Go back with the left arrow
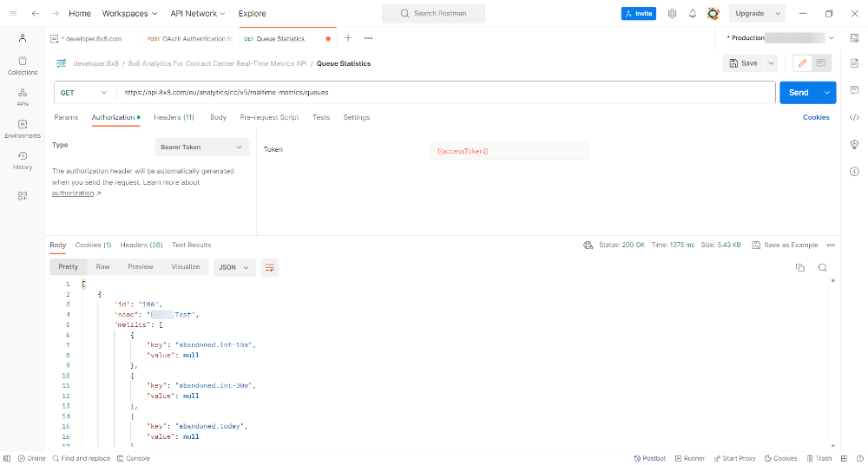 tap(36, 13)
